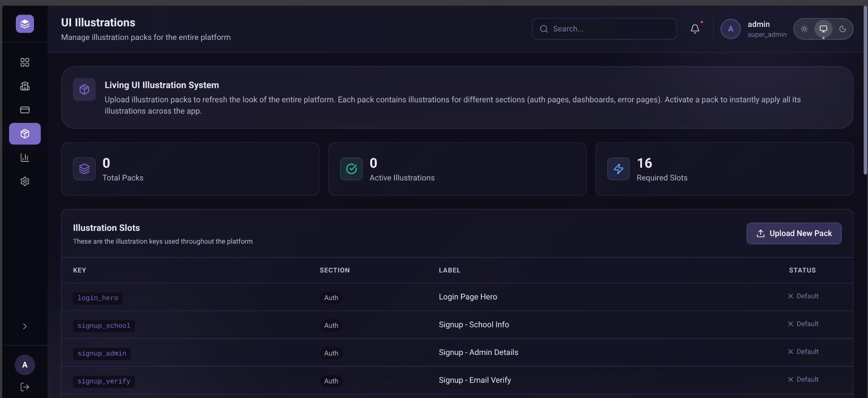Switch to light theme sun icon
This screenshot has width=868, height=398.
[x=804, y=29]
